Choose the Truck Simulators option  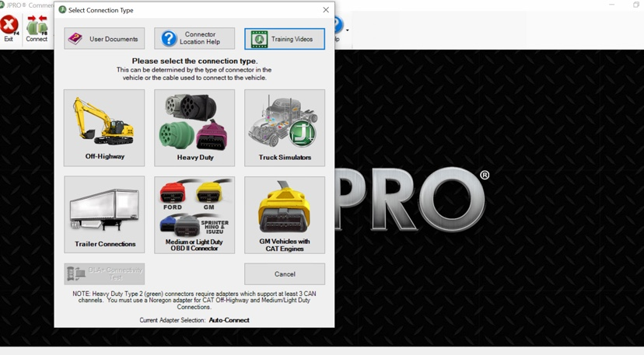pyautogui.click(x=285, y=128)
